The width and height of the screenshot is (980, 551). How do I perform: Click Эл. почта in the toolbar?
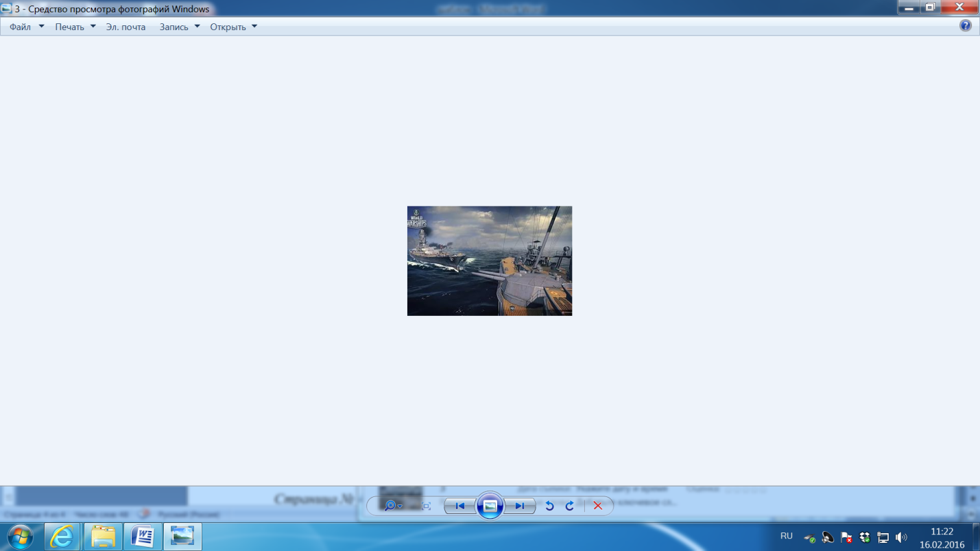(x=126, y=27)
